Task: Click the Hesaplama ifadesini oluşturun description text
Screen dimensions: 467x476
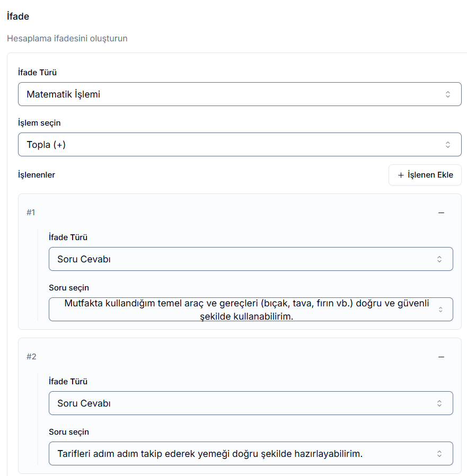Action: (x=67, y=39)
